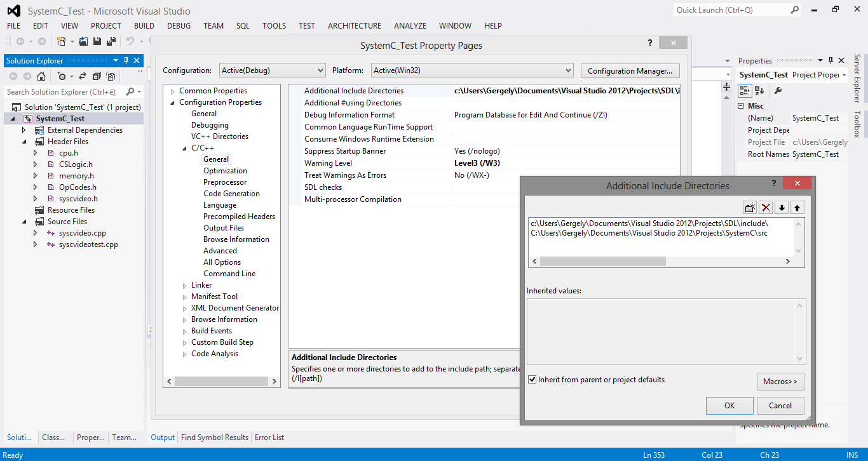Image resolution: width=868 pixels, height=461 pixels.
Task: Select the Command Line page under C/C++
Action: pos(229,274)
